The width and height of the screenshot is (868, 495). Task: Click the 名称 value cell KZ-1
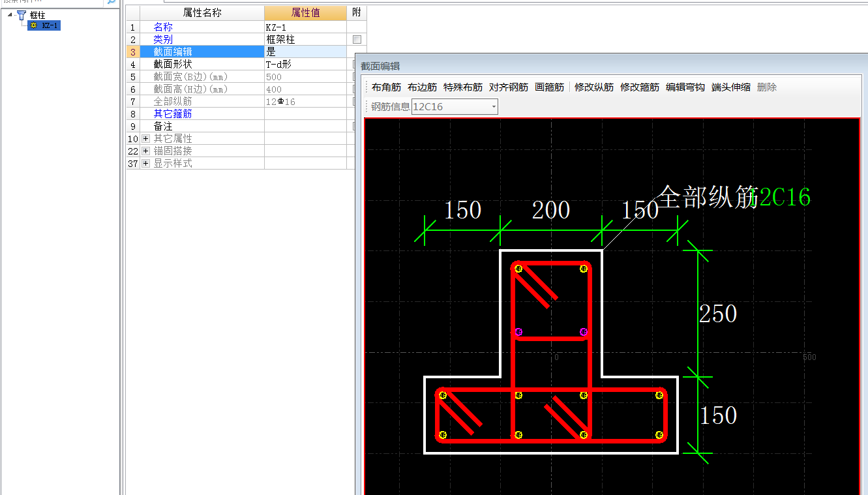tap(305, 27)
